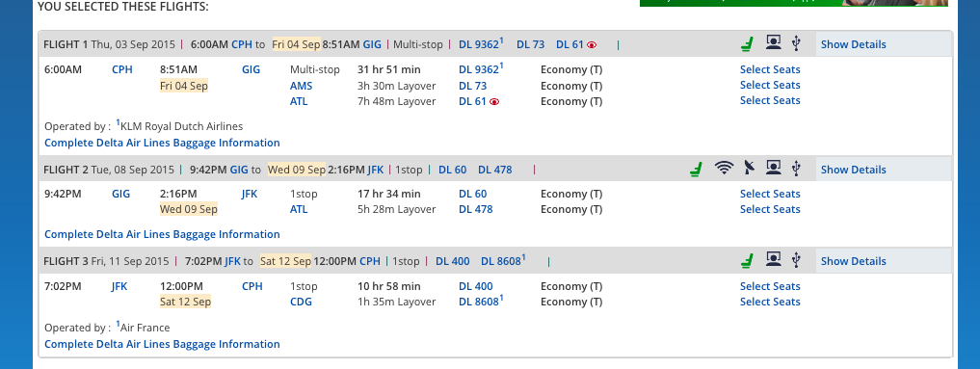Image resolution: width=980 pixels, height=369 pixels.
Task: Click the personal video screen icon for Flight 2
Action: [773, 168]
